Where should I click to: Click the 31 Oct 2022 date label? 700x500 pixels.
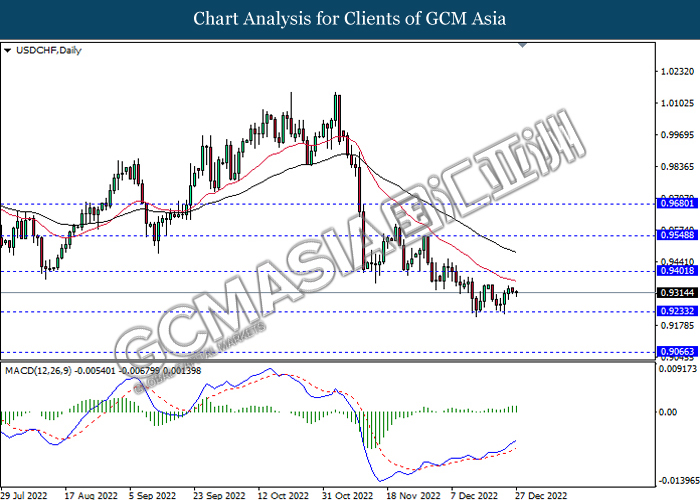click(347, 495)
